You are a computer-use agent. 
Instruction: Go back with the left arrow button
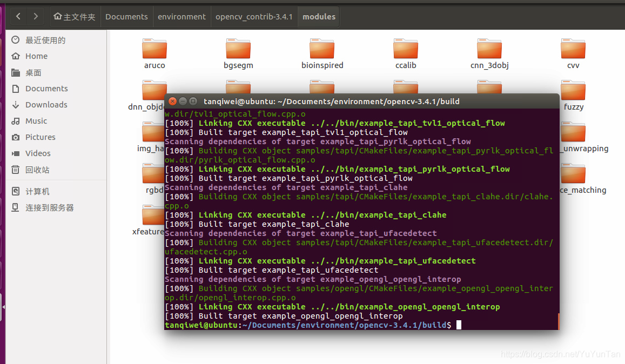tap(18, 16)
